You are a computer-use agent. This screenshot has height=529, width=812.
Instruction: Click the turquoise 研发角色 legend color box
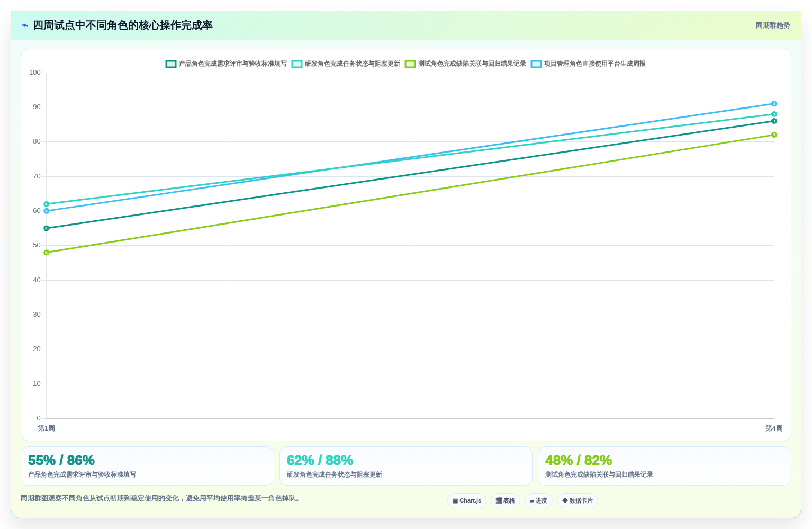(297, 64)
